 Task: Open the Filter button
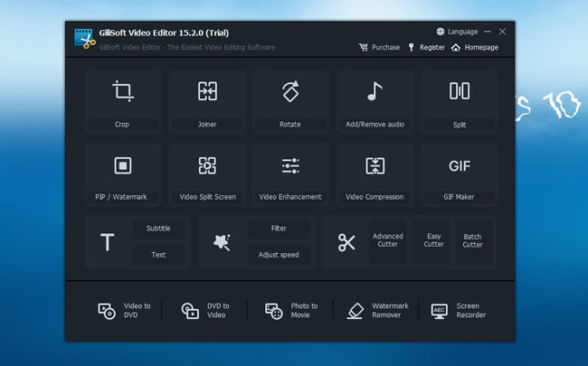click(279, 229)
